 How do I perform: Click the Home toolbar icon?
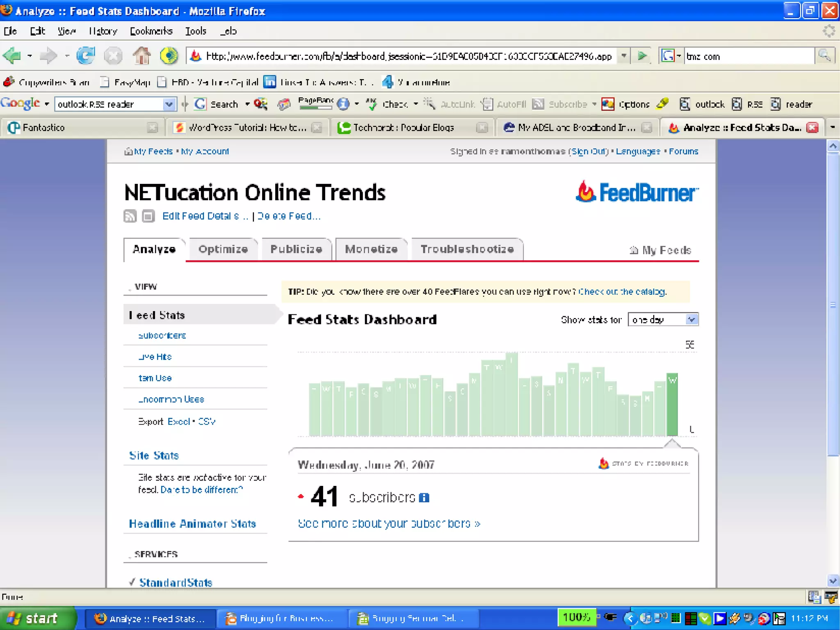(142, 56)
